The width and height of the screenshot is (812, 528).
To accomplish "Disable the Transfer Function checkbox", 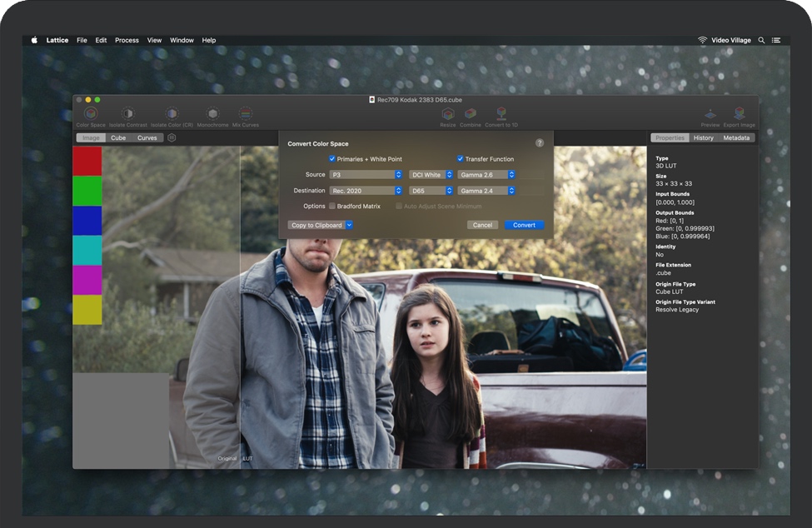I will pos(460,158).
